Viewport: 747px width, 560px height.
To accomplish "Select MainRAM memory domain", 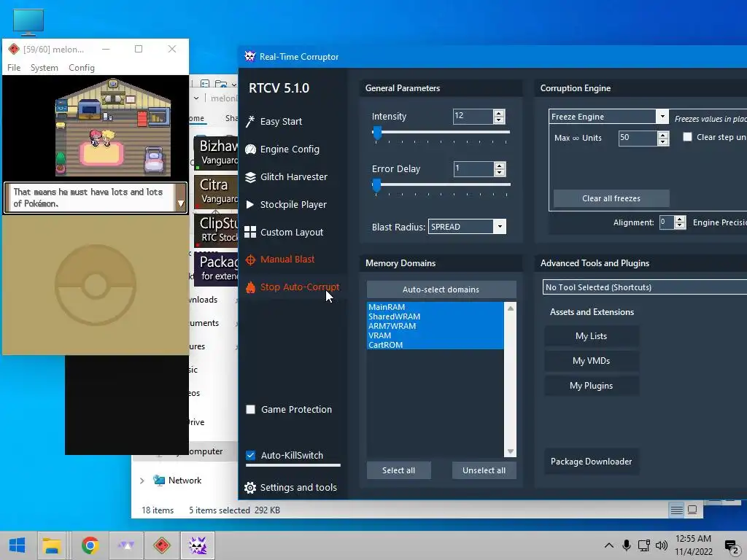I will tap(435, 307).
